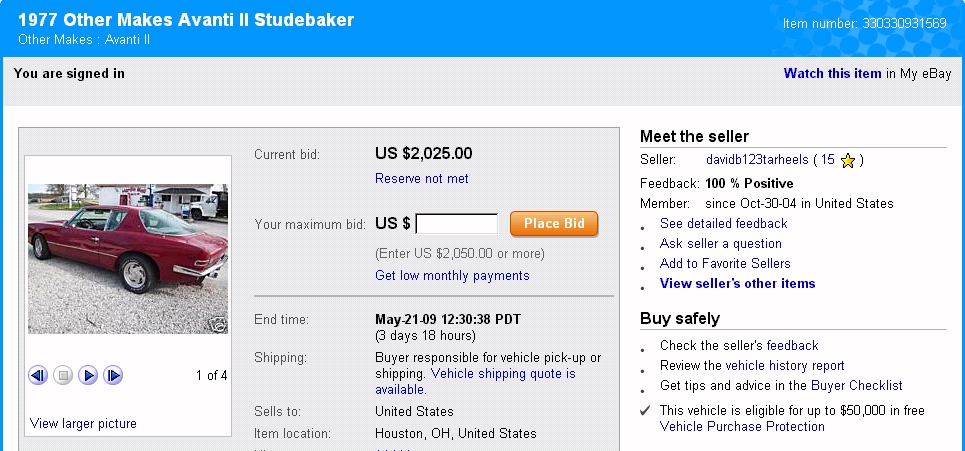Play the photo slideshow
965x451 pixels.
tap(88, 376)
